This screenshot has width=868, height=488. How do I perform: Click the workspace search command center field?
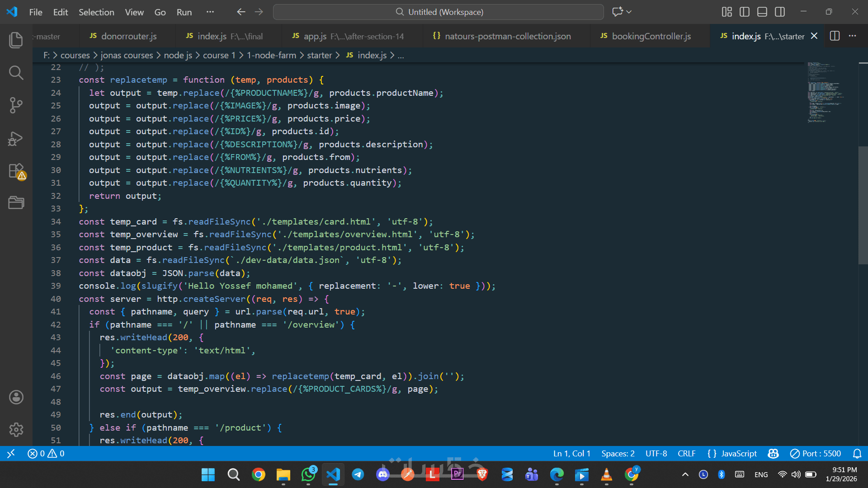pos(439,12)
